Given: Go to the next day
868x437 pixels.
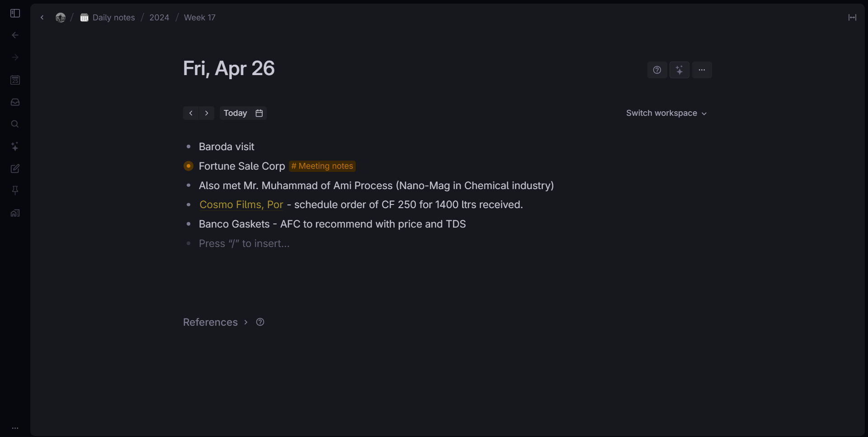Looking at the screenshot, I should (x=207, y=113).
